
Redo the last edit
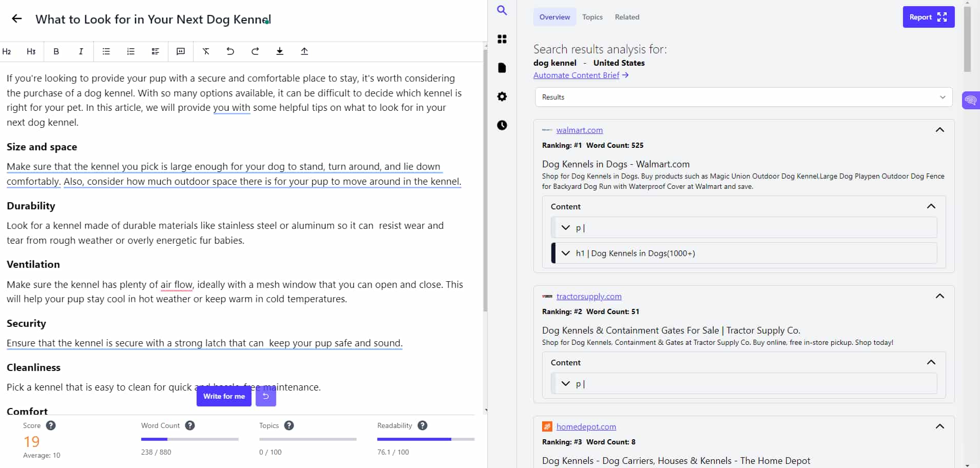[x=255, y=51]
